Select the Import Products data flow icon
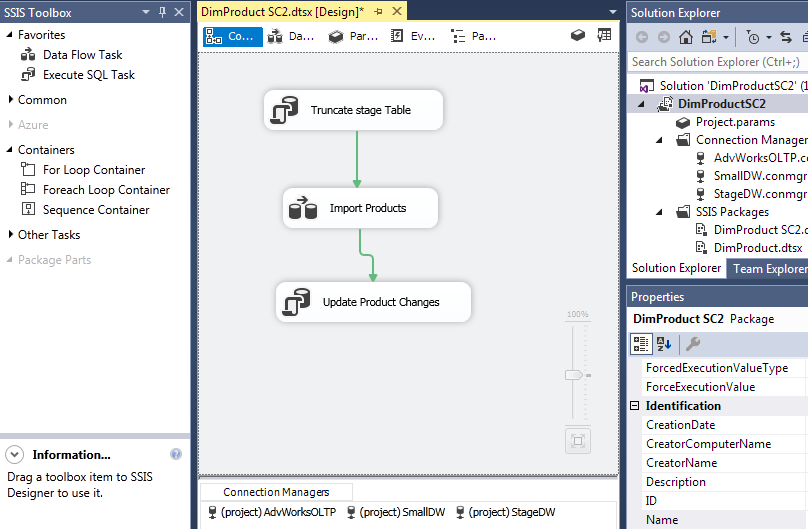This screenshot has height=529, width=808. [x=303, y=208]
